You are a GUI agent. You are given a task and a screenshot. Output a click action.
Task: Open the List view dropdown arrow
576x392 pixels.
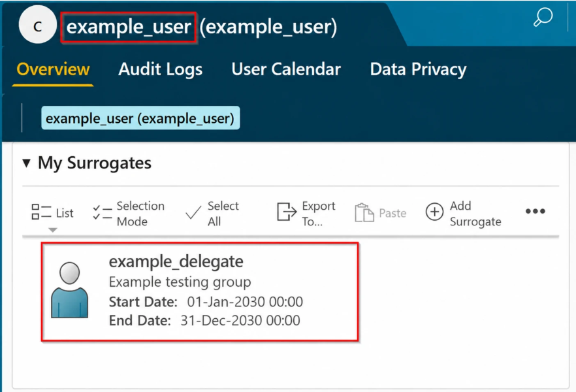pos(53,230)
